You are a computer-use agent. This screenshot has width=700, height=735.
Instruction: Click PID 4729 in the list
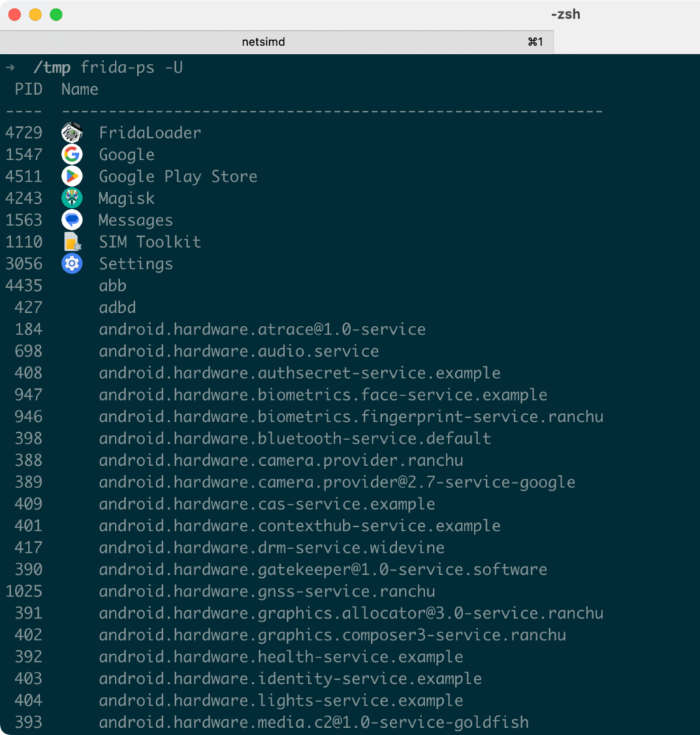(x=24, y=133)
